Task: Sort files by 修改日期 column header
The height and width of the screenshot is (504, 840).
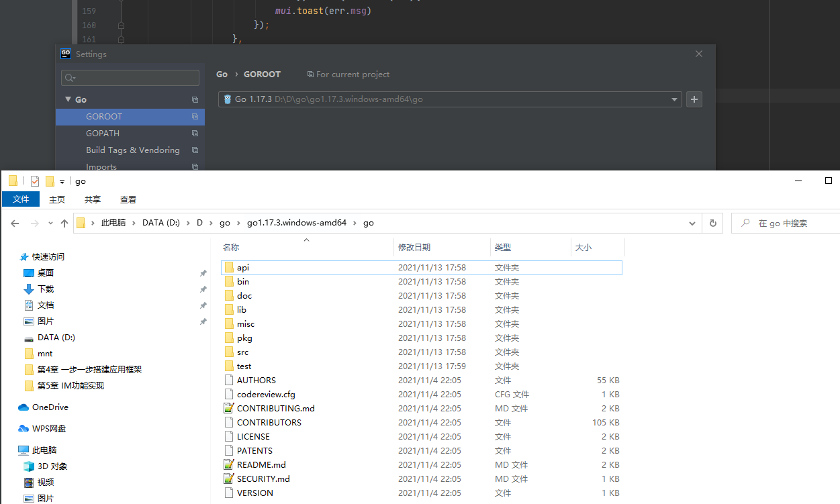Action: [x=414, y=248]
